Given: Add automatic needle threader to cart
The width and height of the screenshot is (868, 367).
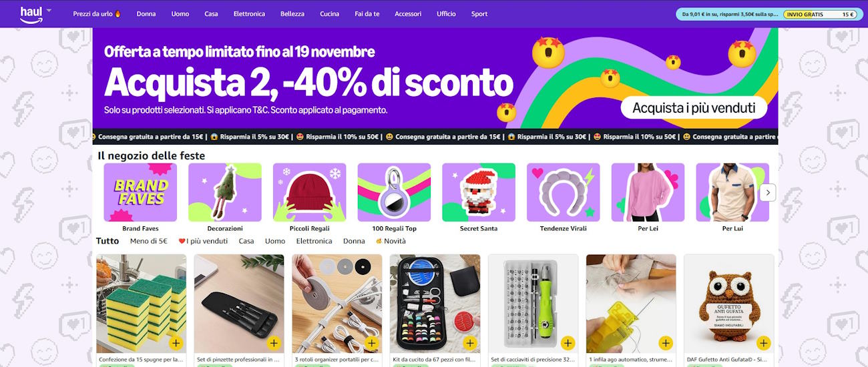Looking at the screenshot, I should 666,344.
